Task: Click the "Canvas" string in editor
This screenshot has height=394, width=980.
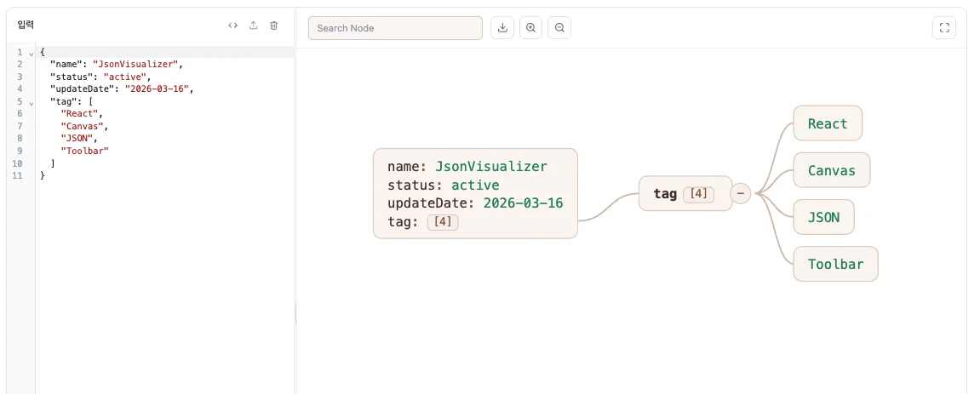Action: (x=82, y=126)
